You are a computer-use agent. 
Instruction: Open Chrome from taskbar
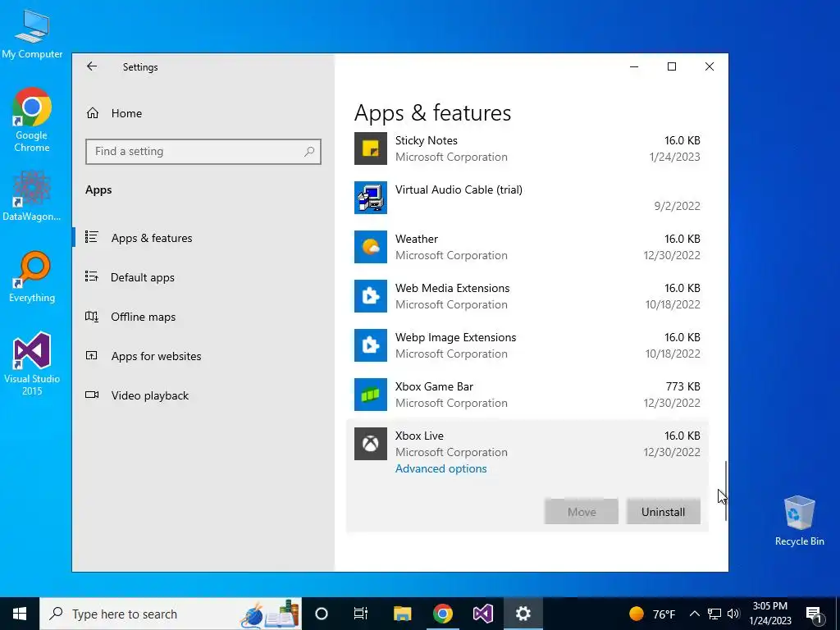[x=442, y=614]
